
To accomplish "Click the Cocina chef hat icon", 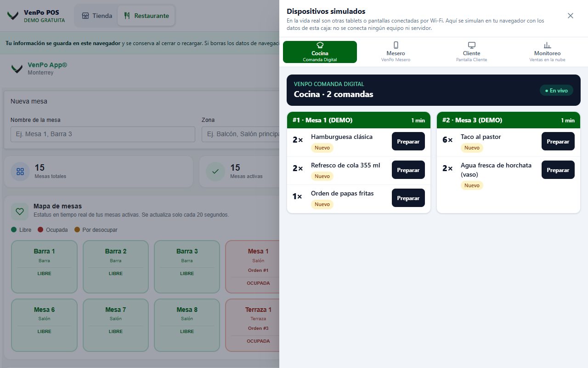I will pyautogui.click(x=320, y=45).
